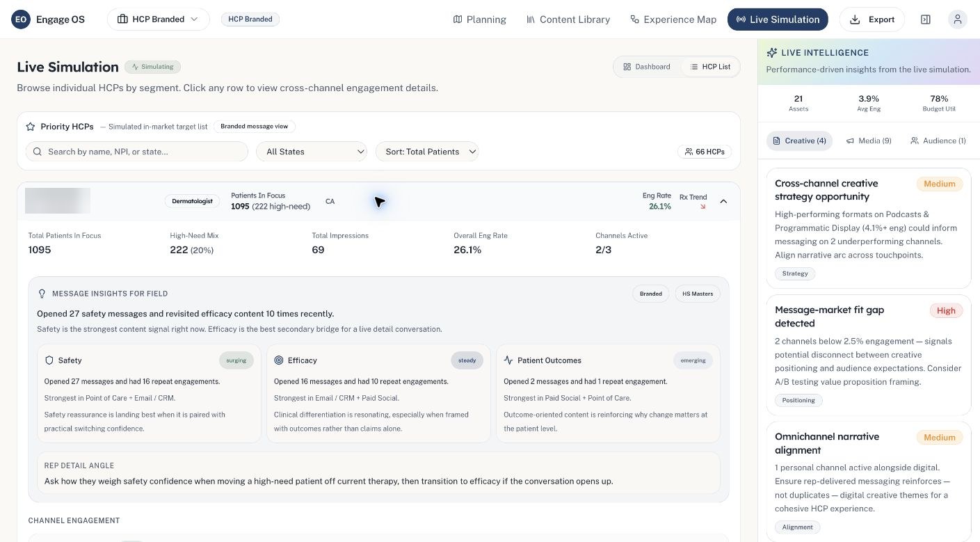Click the Live Intelligence sparkle icon

[x=772, y=53]
